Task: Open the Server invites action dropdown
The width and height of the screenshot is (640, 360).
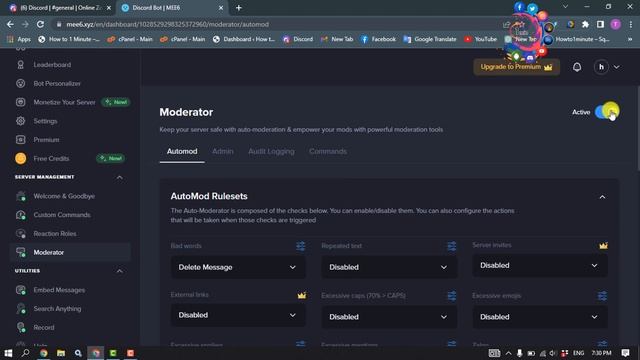Action: pos(540,265)
